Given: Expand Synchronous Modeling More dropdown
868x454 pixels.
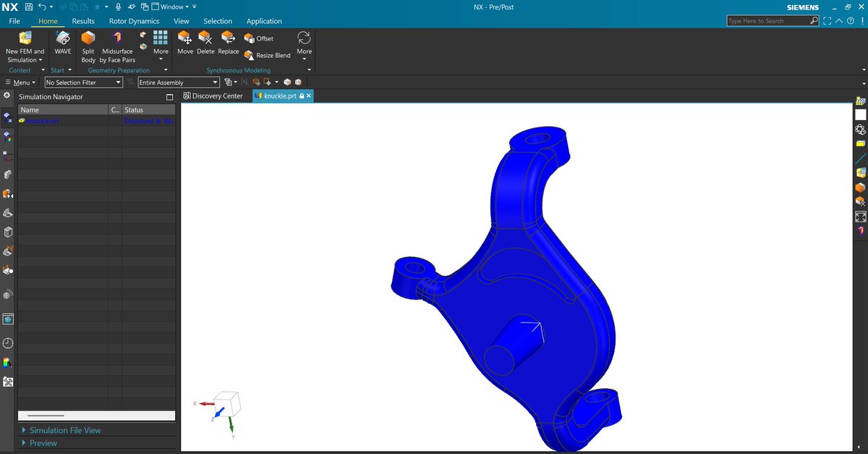Looking at the screenshot, I should click(305, 45).
